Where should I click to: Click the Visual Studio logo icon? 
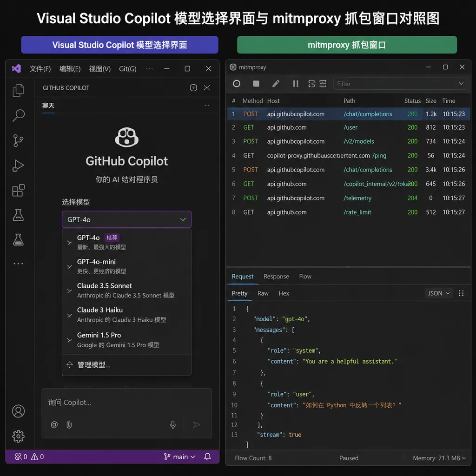(x=16, y=69)
